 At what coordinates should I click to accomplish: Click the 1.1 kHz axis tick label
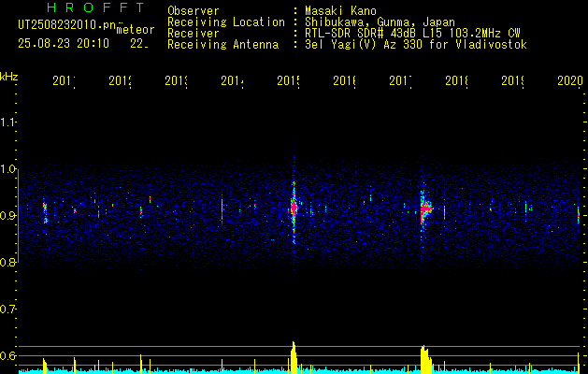[x=7, y=122]
